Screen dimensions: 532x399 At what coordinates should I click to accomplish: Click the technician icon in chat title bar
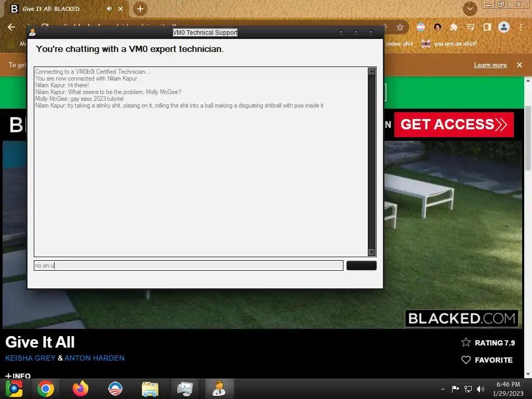(x=33, y=32)
